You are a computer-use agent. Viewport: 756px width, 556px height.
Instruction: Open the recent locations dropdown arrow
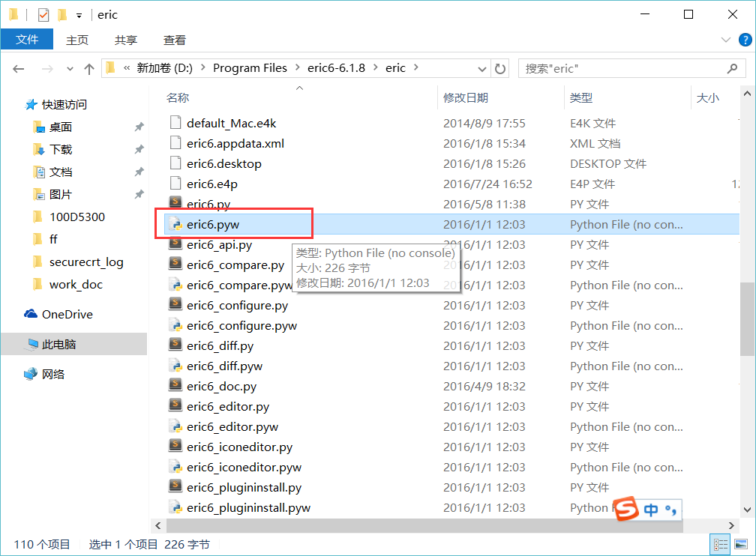pyautogui.click(x=70, y=69)
